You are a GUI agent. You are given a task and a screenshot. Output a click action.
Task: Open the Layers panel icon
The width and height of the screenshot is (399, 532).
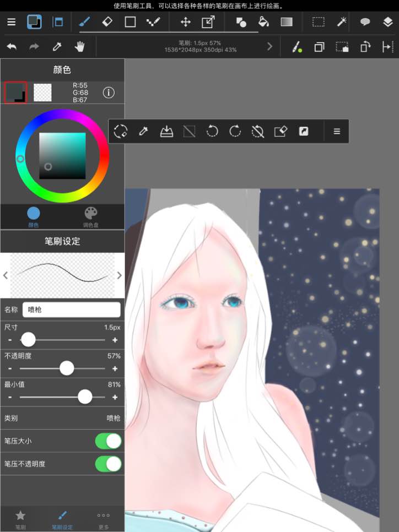(x=388, y=22)
